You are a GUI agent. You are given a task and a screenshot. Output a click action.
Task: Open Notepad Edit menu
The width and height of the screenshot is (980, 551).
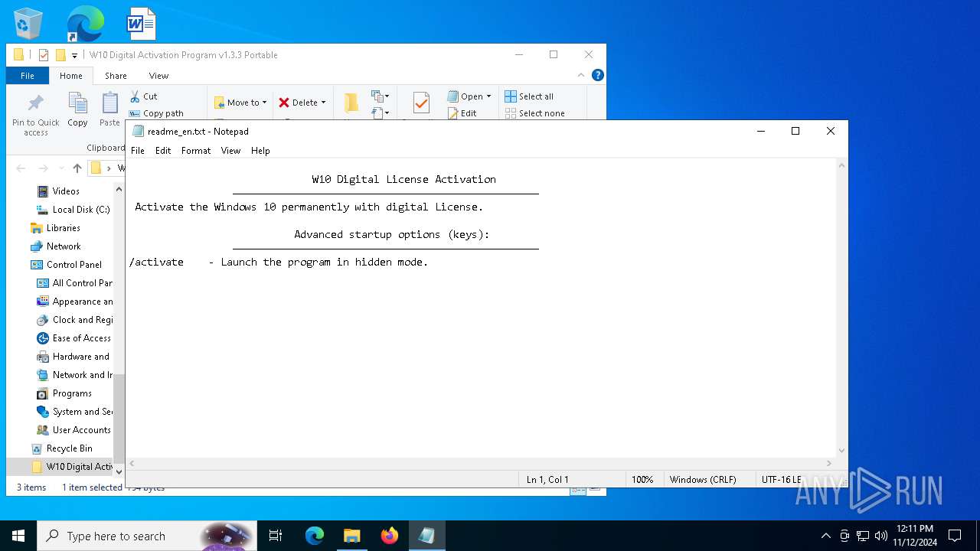tap(163, 151)
